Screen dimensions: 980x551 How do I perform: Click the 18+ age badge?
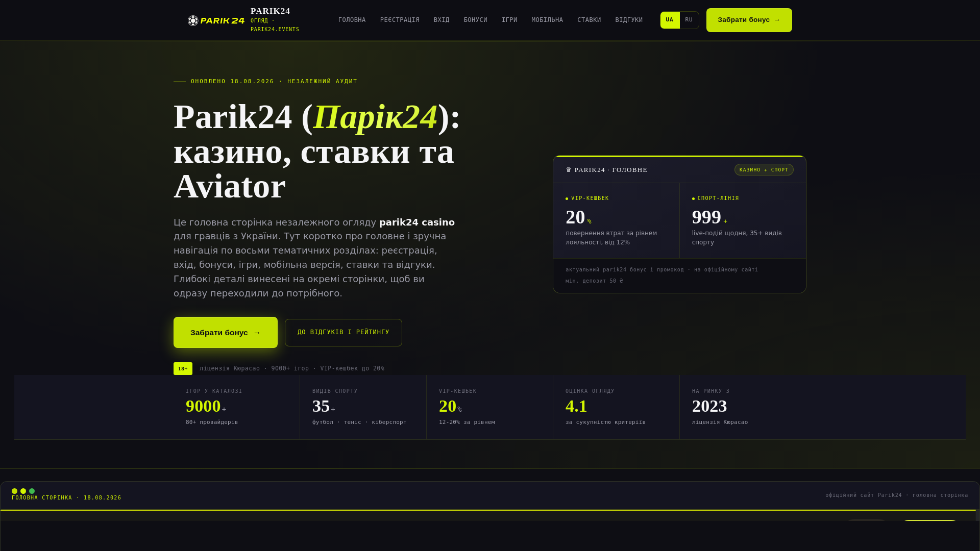tap(183, 368)
